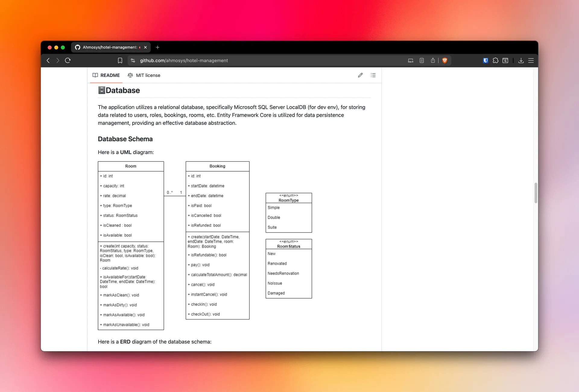Open Bitwarden extension icon

tap(486, 61)
